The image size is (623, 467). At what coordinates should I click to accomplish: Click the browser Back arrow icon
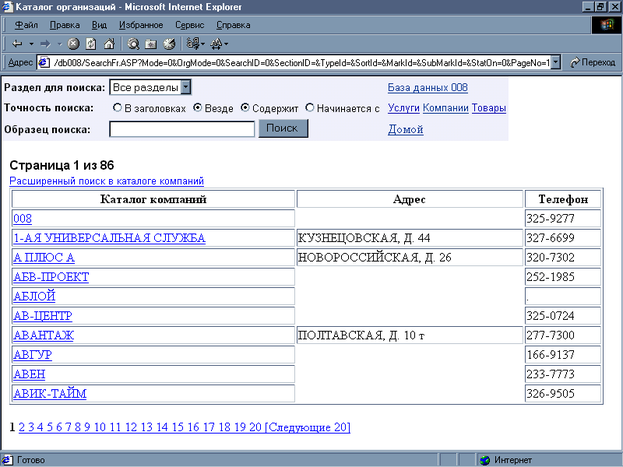point(17,44)
